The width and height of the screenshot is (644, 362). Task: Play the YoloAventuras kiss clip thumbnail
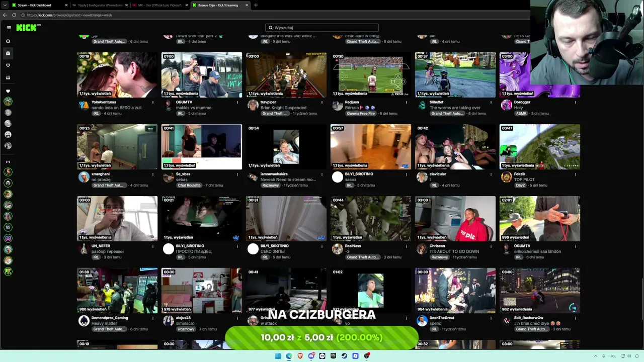pyautogui.click(x=117, y=75)
